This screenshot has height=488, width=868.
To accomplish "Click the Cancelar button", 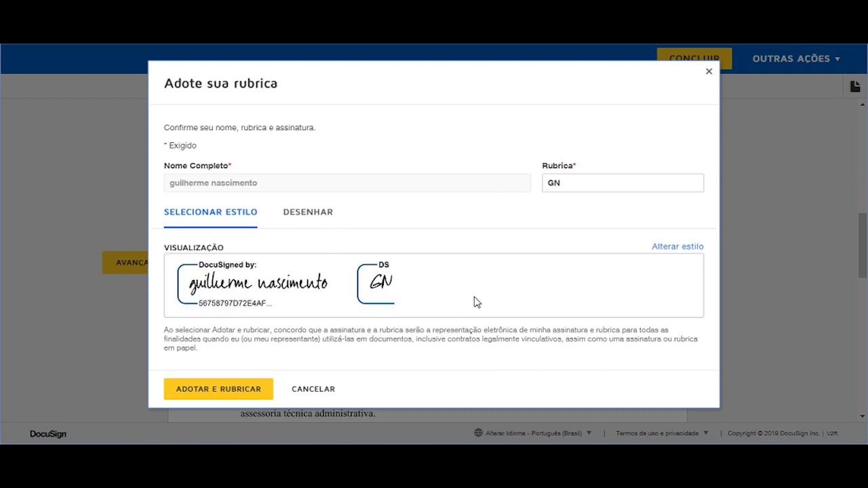I will [313, 389].
